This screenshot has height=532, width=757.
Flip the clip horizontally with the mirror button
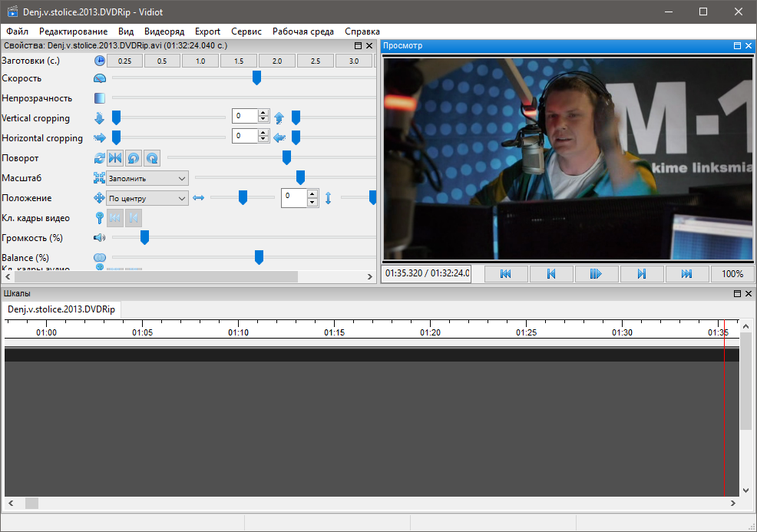(x=115, y=158)
